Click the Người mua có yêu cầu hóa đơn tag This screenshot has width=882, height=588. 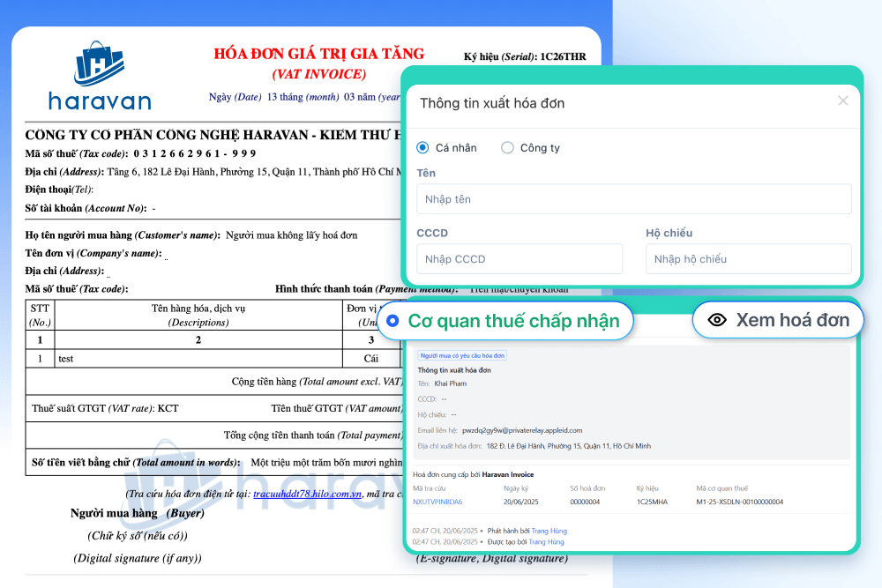[x=462, y=356]
